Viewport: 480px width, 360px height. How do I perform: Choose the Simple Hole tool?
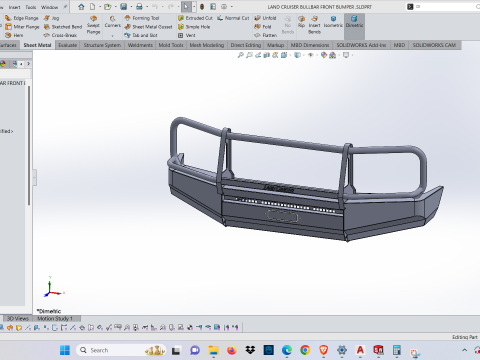pyautogui.click(x=194, y=27)
